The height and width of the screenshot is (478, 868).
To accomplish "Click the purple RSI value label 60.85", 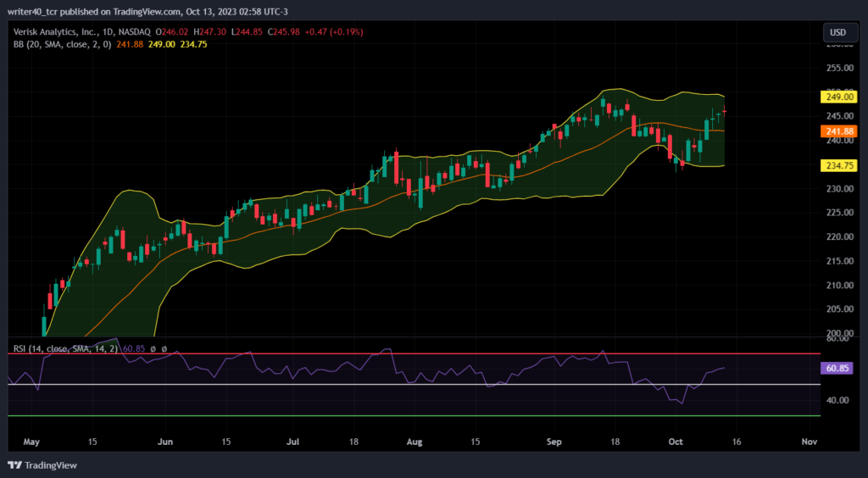I will coord(838,369).
